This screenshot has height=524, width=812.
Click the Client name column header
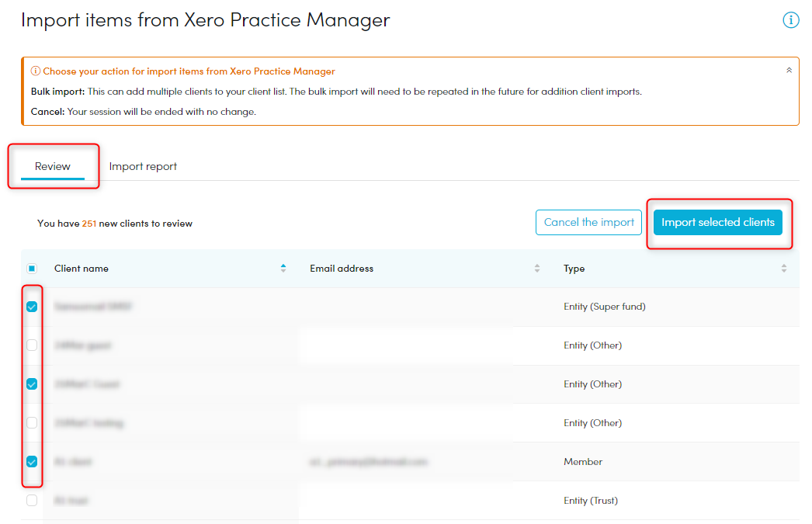click(x=82, y=269)
